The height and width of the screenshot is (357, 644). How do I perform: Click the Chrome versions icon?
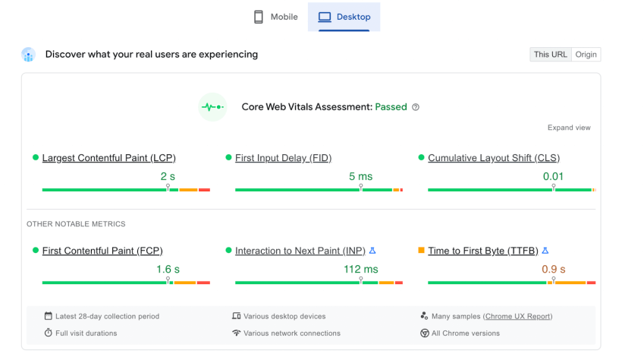click(425, 333)
